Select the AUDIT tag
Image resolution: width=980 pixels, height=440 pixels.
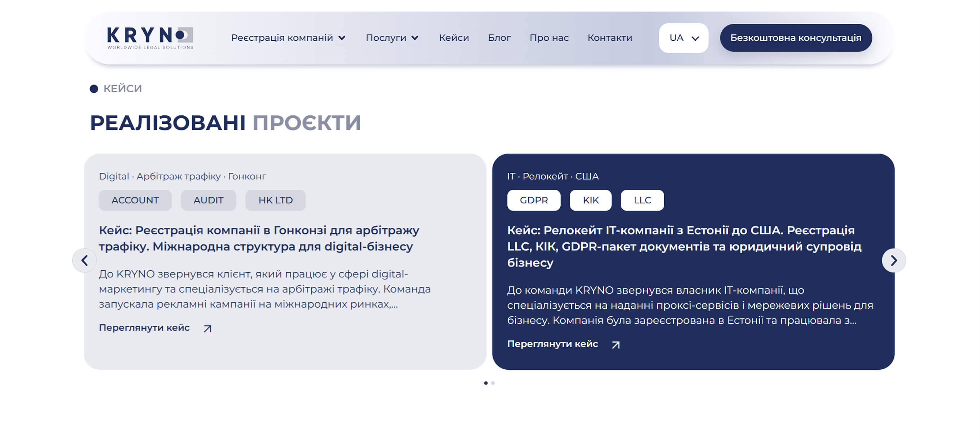(209, 201)
